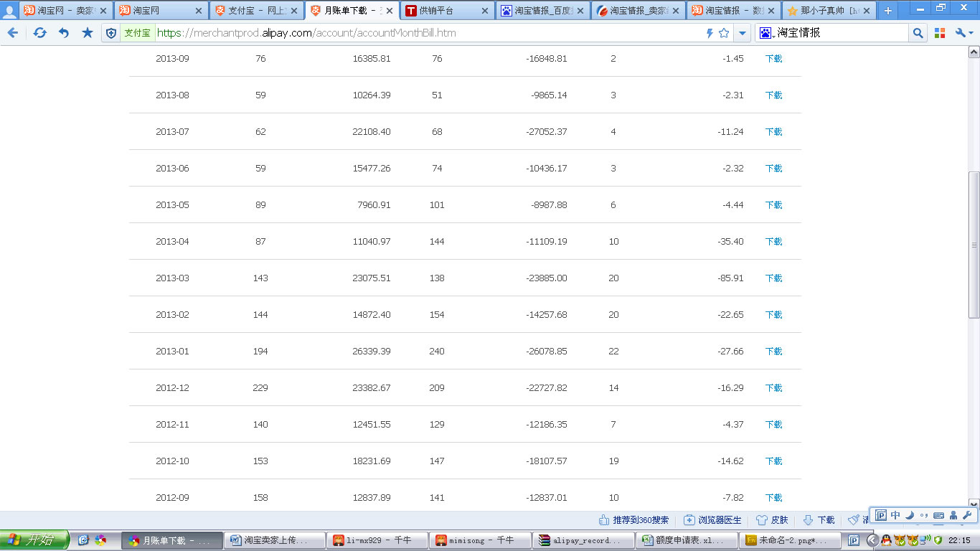Toggle the 中 Chinese input mode indicator

coord(895,515)
